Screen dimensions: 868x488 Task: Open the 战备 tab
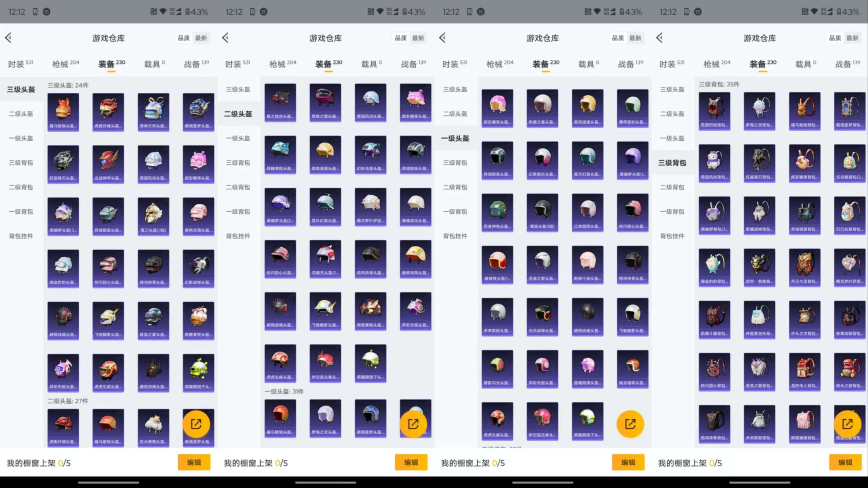coord(194,64)
